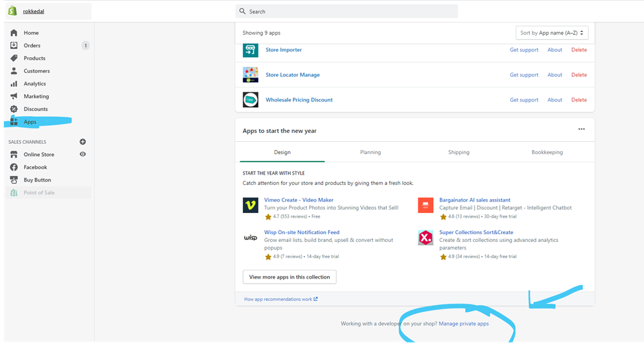The height and width of the screenshot is (362, 644).
Task: Toggle Online Store view eye icon
Action: pyautogui.click(x=82, y=155)
